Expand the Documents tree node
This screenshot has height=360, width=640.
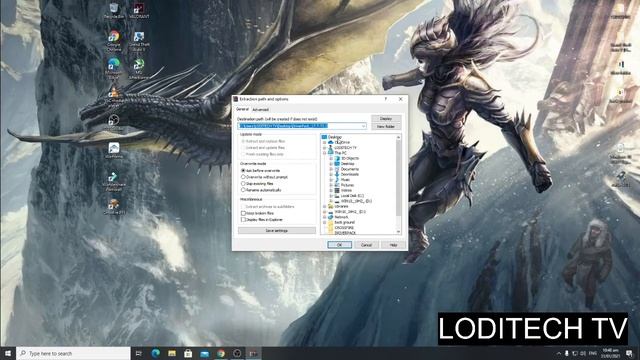click(x=331, y=169)
